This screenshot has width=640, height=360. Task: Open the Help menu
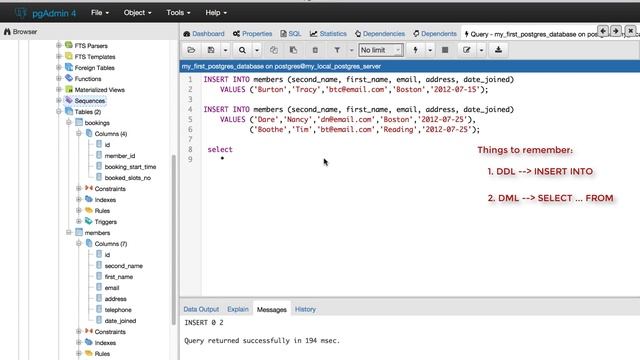coord(216,13)
